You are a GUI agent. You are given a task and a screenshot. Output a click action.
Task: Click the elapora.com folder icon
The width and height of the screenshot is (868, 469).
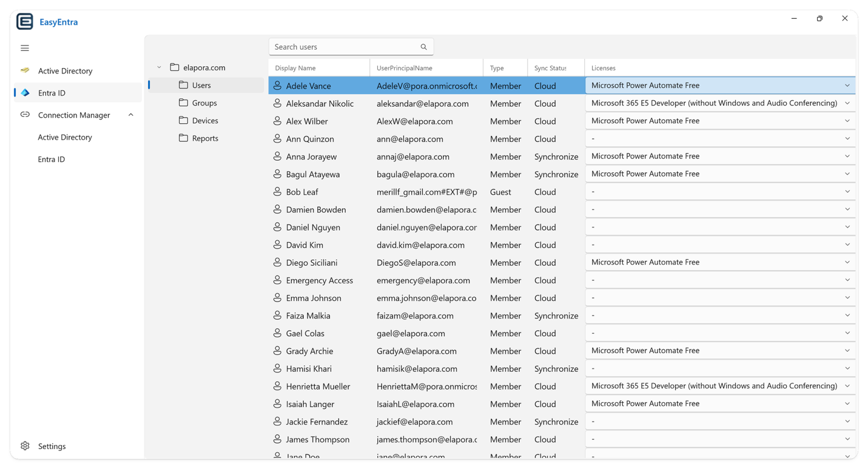click(x=175, y=67)
